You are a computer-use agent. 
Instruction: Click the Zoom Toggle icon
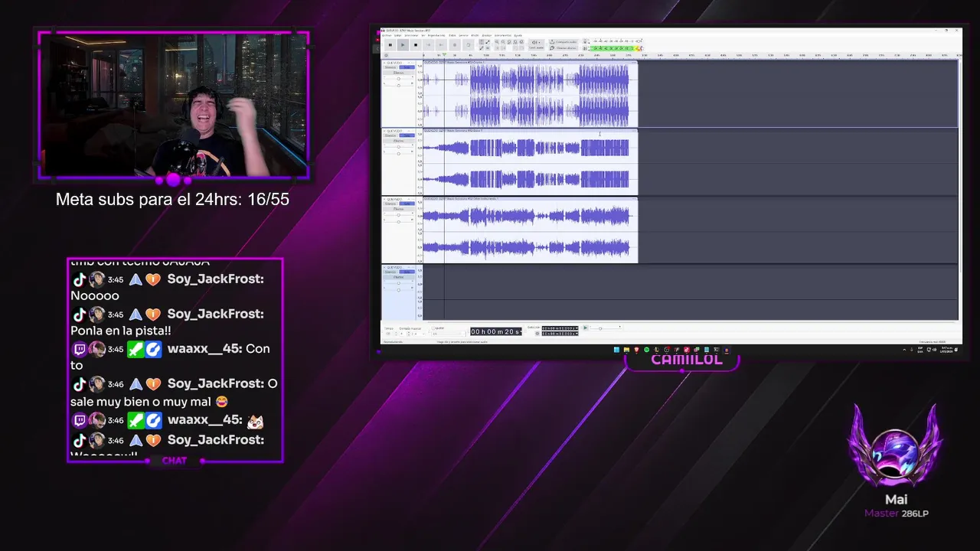point(521,42)
